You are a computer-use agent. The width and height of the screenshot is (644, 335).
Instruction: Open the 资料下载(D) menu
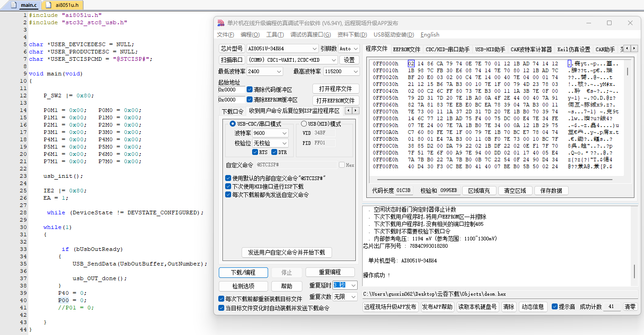tap(352, 35)
